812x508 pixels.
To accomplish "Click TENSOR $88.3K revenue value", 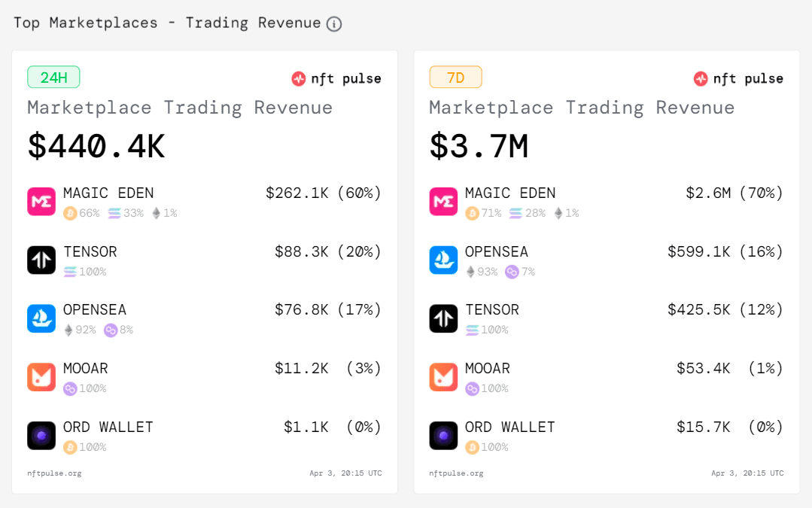I will tap(301, 251).
